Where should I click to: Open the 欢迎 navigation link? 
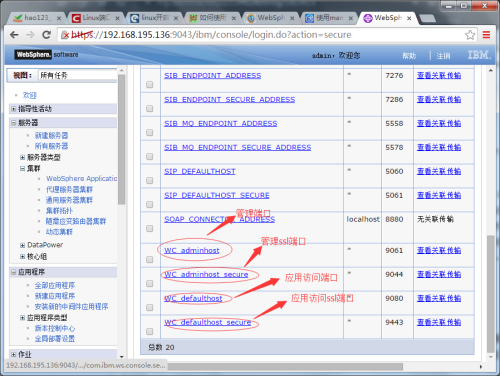point(29,95)
